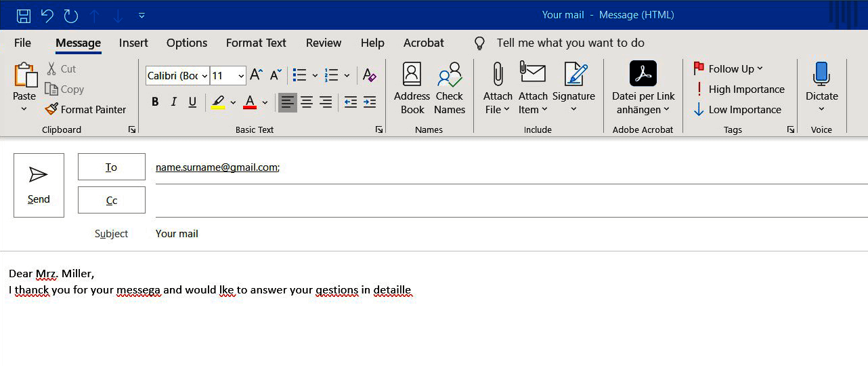Save the message with the floppy disk icon
This screenshot has height=366, width=868.
click(24, 15)
